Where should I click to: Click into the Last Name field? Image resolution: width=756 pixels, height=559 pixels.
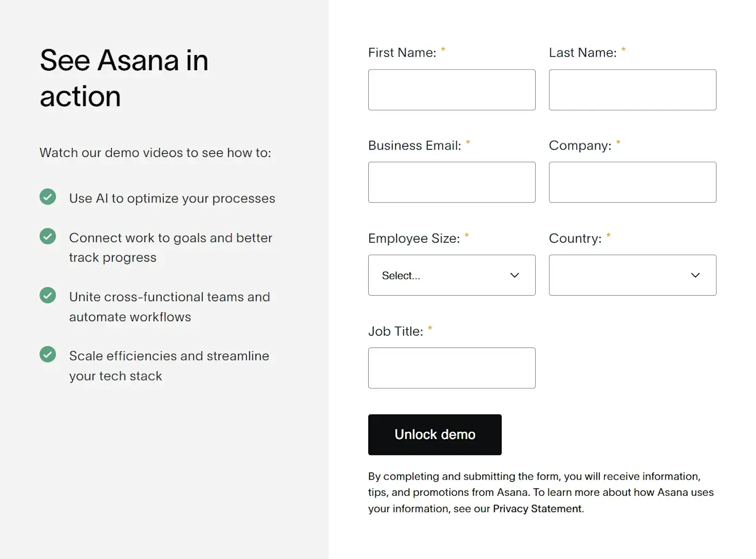632,90
